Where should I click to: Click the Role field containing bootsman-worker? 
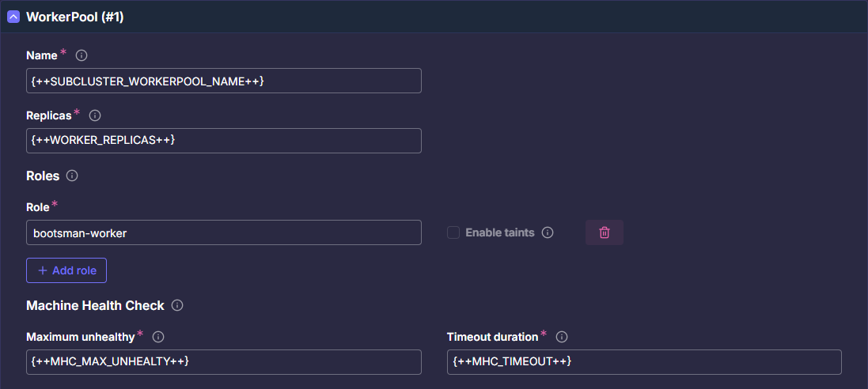pyautogui.click(x=223, y=232)
